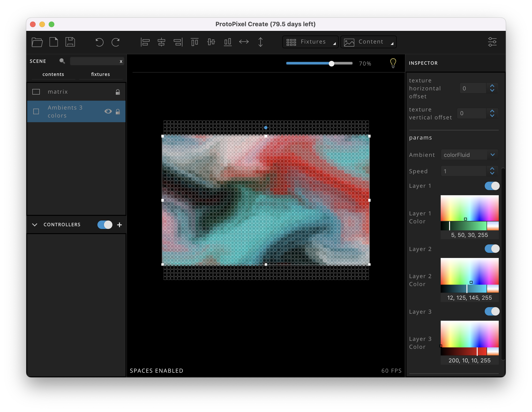Click the 60 FPS status text
The width and height of the screenshot is (532, 412).
tap(392, 371)
